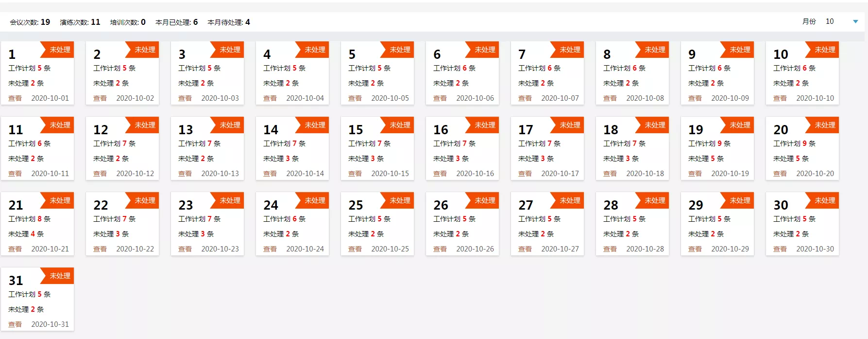Click 查看 on the 2020-10-31 card
This screenshot has height=339, width=868.
point(15,324)
